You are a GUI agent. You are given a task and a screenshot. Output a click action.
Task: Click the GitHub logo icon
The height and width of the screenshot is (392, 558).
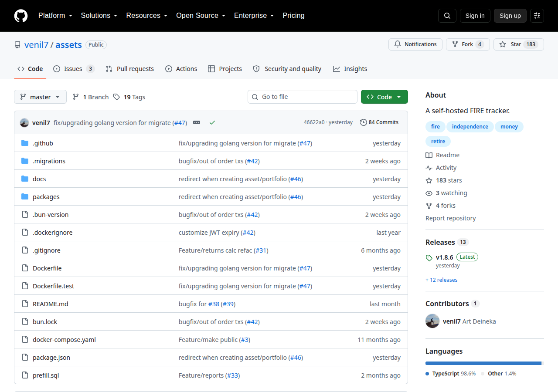pyautogui.click(x=21, y=16)
